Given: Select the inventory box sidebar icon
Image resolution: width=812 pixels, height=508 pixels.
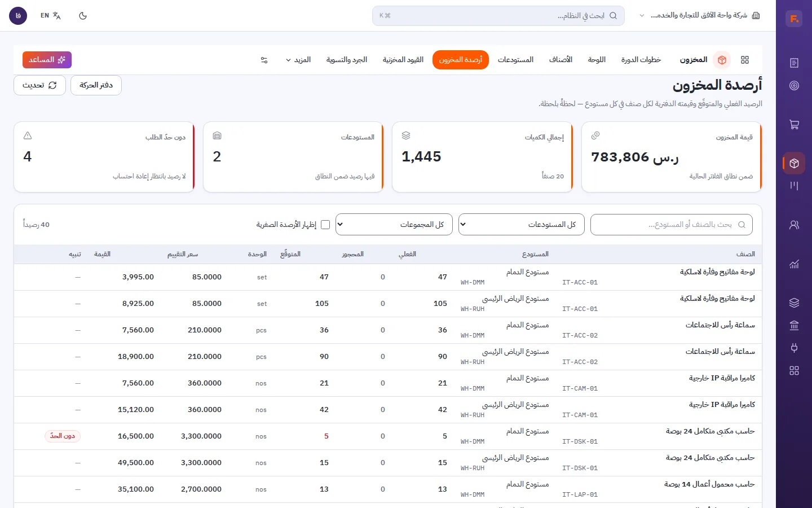Looking at the screenshot, I should pos(794,164).
